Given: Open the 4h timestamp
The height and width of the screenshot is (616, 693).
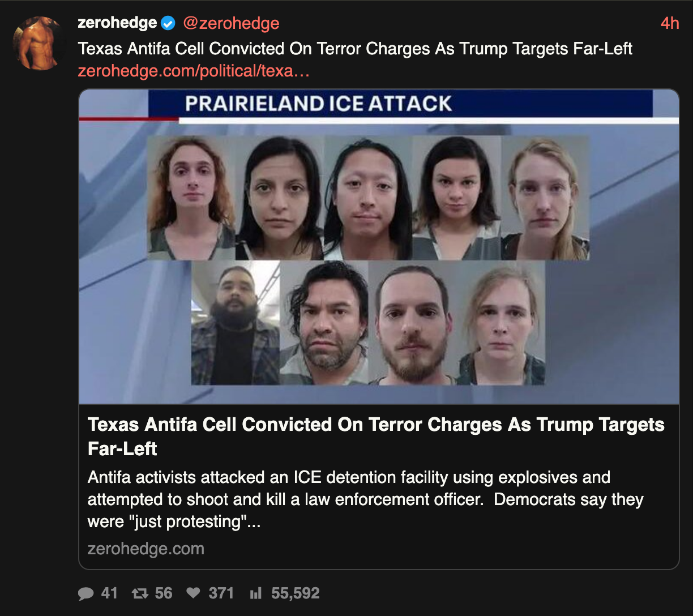Looking at the screenshot, I should coord(670,23).
